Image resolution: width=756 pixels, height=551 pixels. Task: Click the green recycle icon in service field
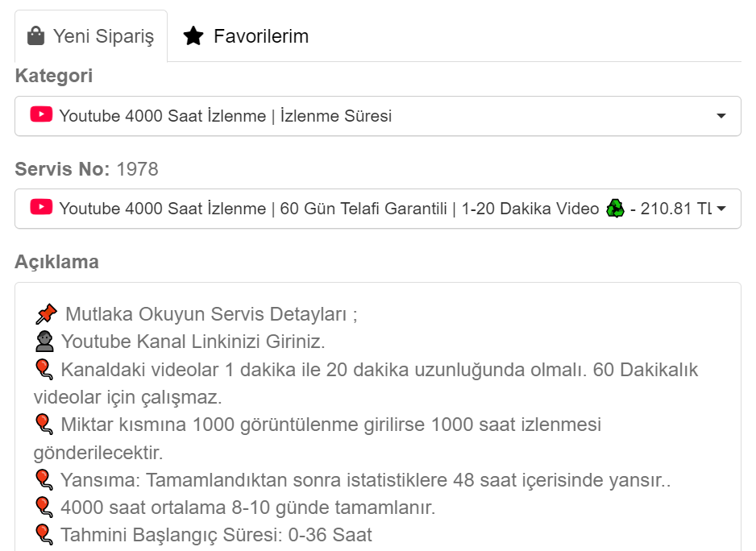[x=615, y=209]
